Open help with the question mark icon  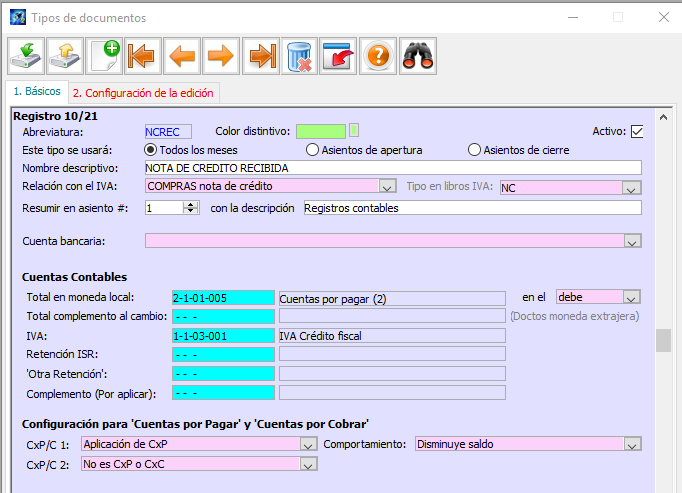[x=378, y=55]
